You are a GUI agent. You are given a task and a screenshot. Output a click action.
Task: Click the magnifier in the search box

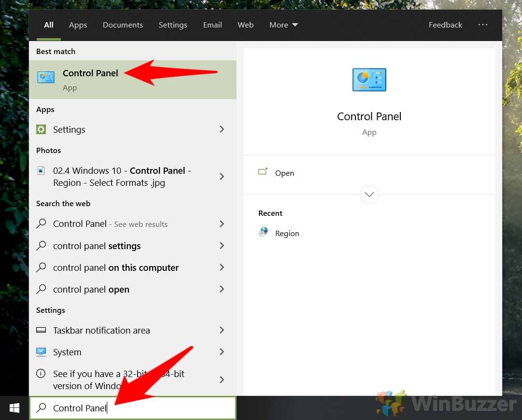[x=41, y=407]
